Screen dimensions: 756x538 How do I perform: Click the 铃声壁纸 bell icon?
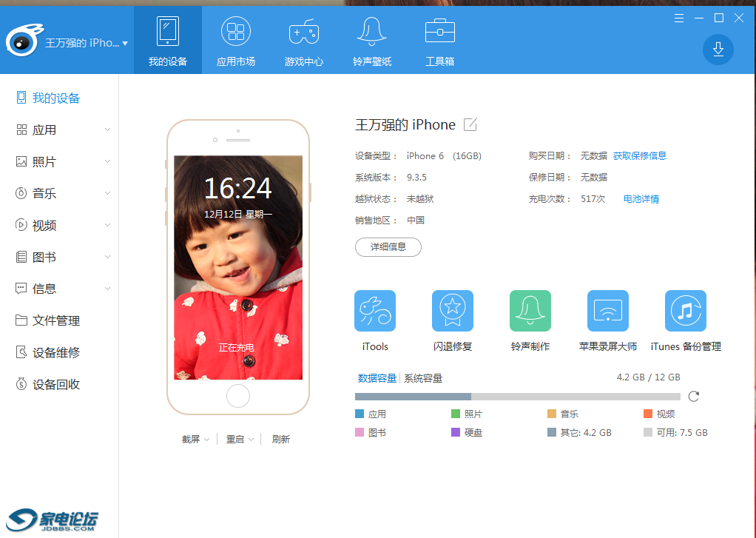(372, 31)
